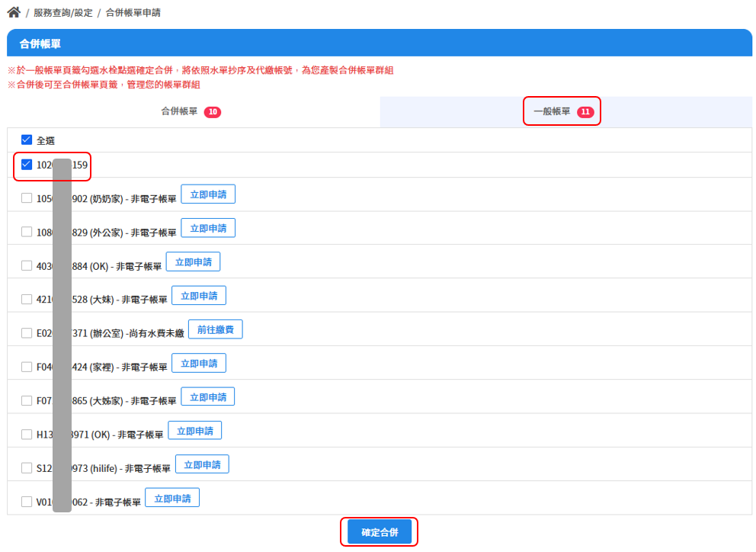Screen dimensions: 756x552
Task: Uncheck the 全選 select-all checkbox
Action: click(27, 140)
